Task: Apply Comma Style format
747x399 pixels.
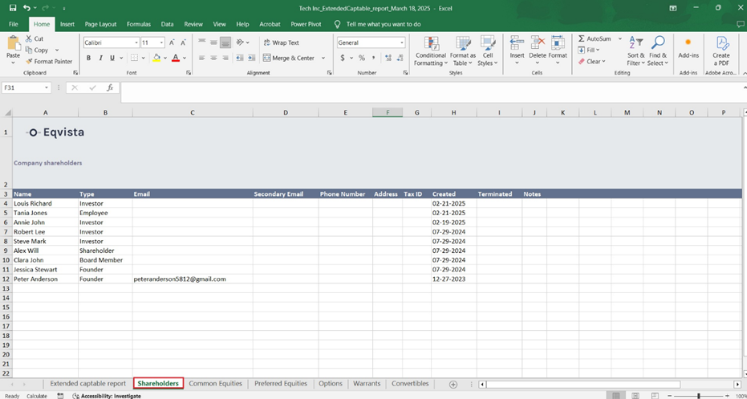Action: coord(374,58)
